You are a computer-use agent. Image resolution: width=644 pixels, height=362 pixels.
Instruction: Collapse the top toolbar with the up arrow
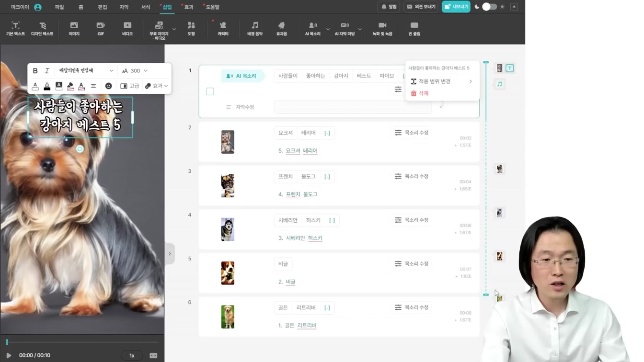pyautogui.click(x=514, y=7)
